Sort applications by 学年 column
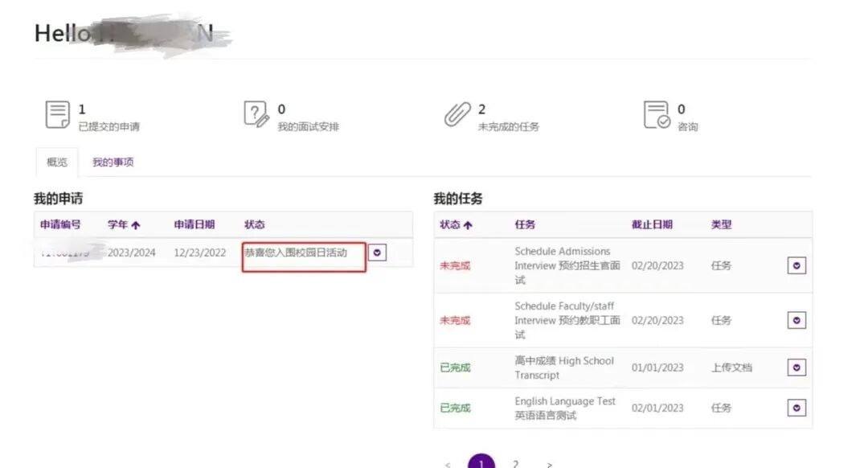The width and height of the screenshot is (868, 468). pos(124,224)
